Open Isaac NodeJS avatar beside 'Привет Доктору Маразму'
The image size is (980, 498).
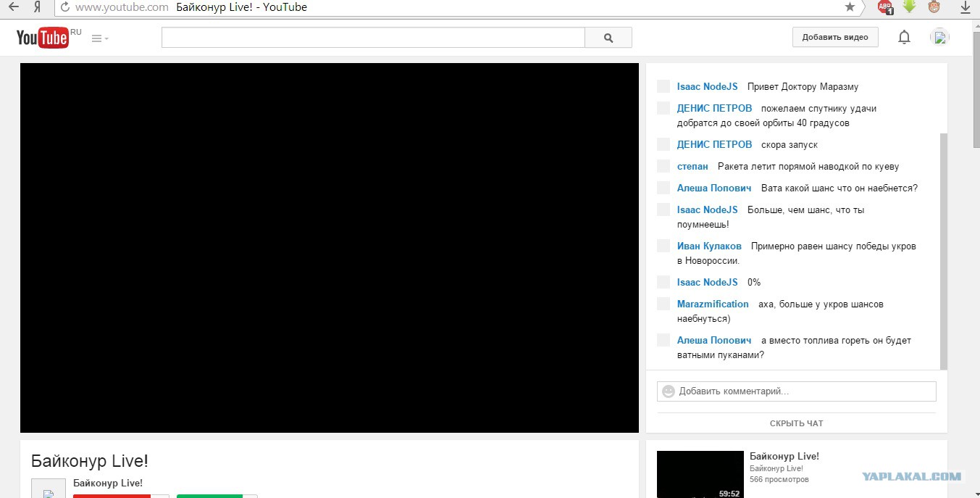[x=663, y=86]
